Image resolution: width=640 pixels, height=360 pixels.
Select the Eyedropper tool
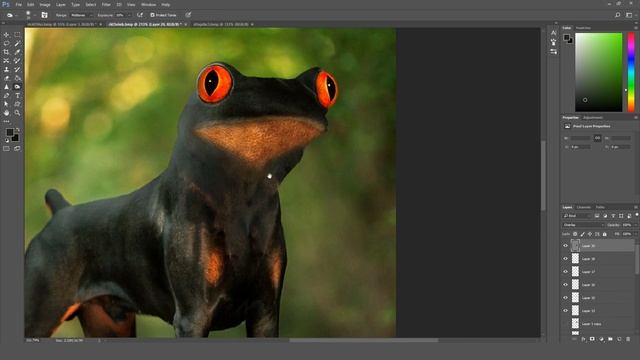click(17, 52)
